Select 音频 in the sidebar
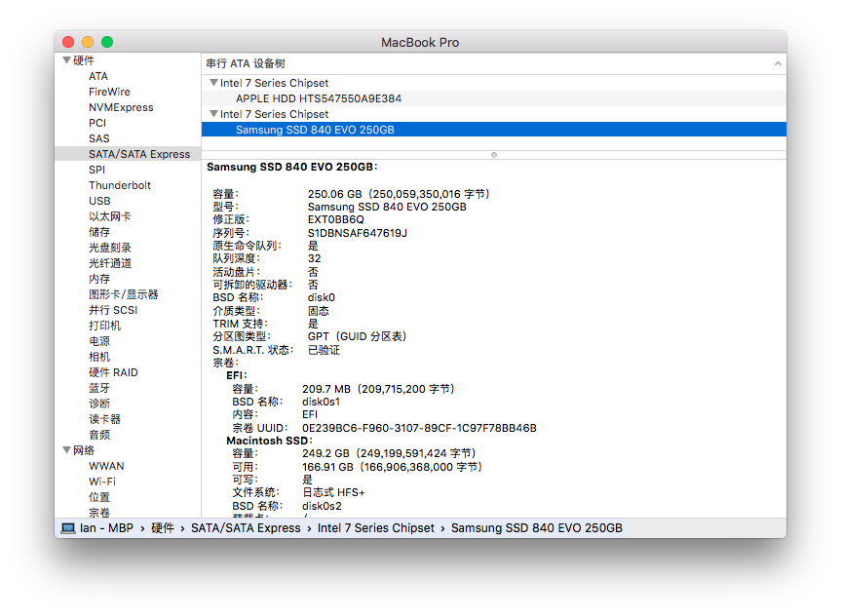Screen dimensions: 841x616 [99, 434]
